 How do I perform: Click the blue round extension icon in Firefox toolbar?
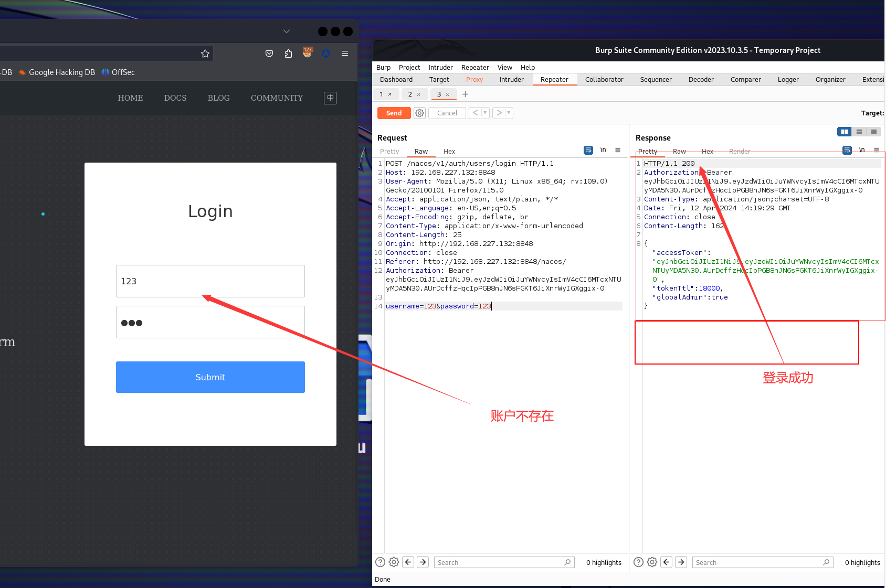coord(326,54)
